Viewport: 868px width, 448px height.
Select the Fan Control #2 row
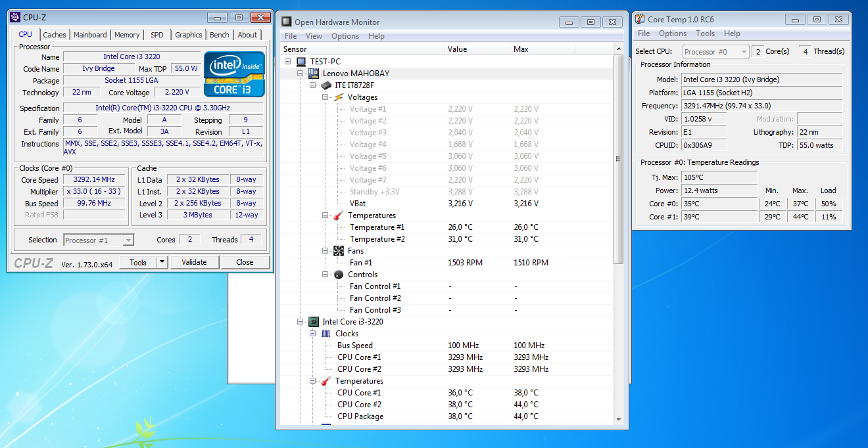point(446,298)
